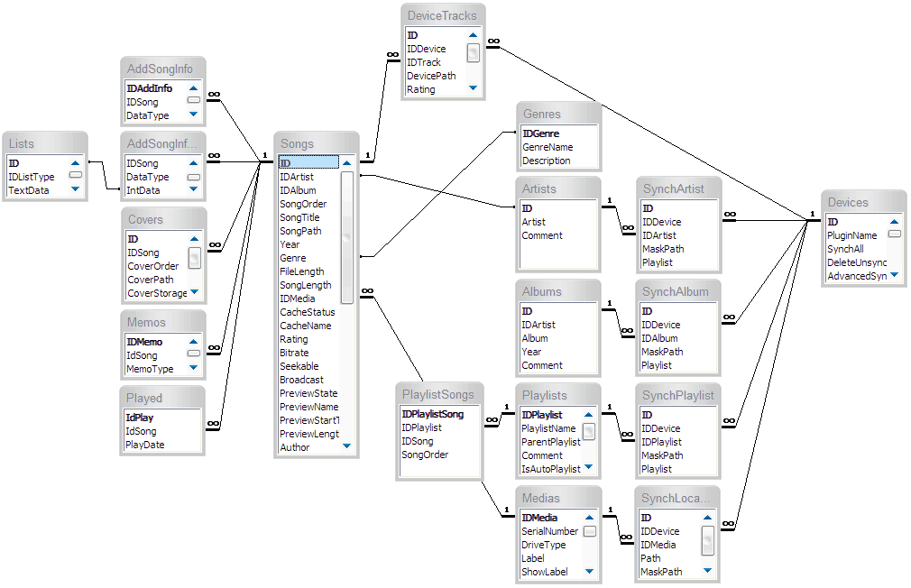Click scroll-down arrow in SynchLoca table

[x=707, y=571]
